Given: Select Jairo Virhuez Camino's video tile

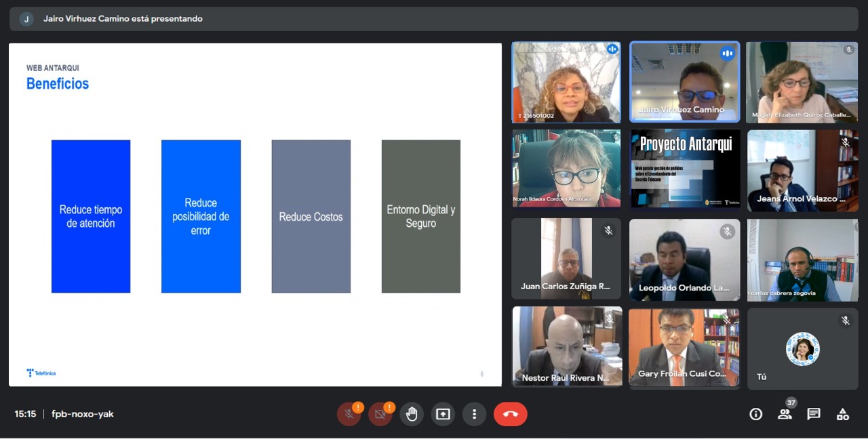Looking at the screenshot, I should 684,82.
